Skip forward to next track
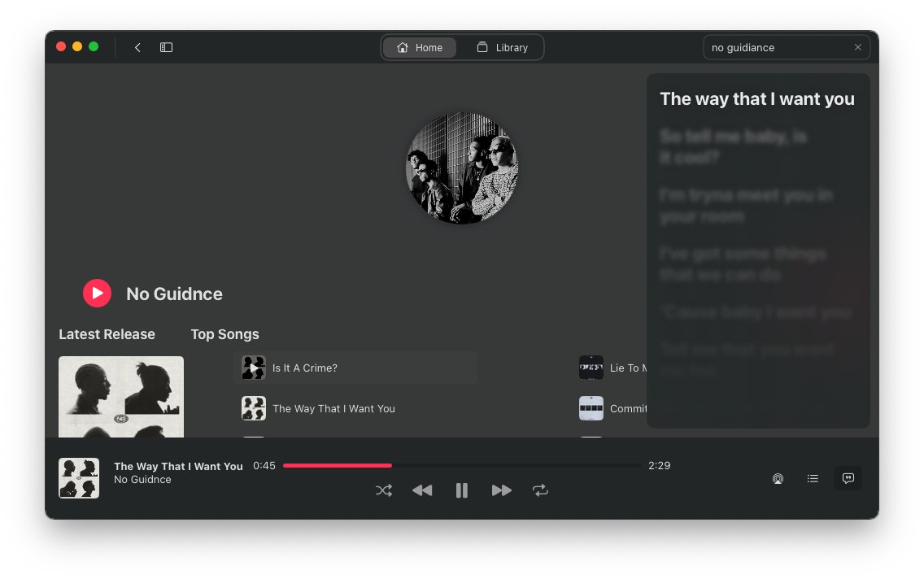The height and width of the screenshot is (579, 924). tap(502, 490)
